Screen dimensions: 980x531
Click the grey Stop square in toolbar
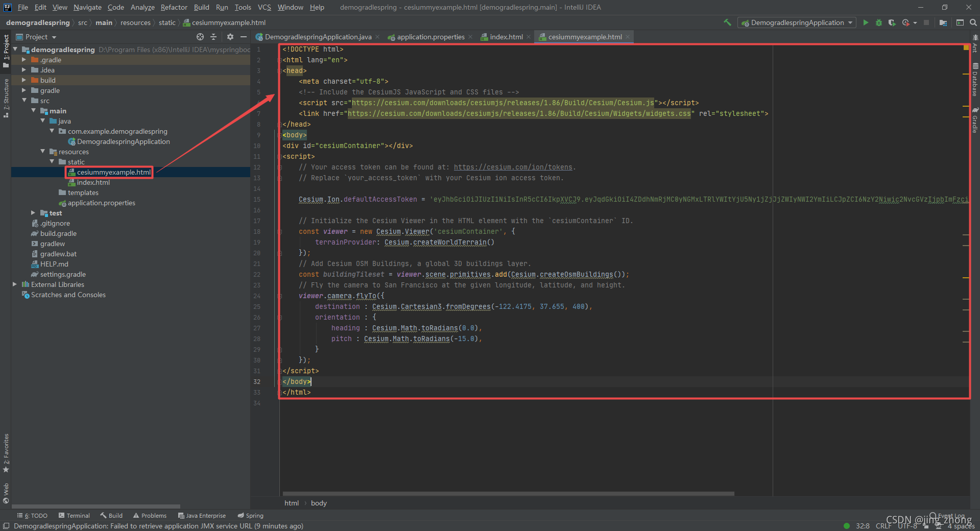coord(926,22)
